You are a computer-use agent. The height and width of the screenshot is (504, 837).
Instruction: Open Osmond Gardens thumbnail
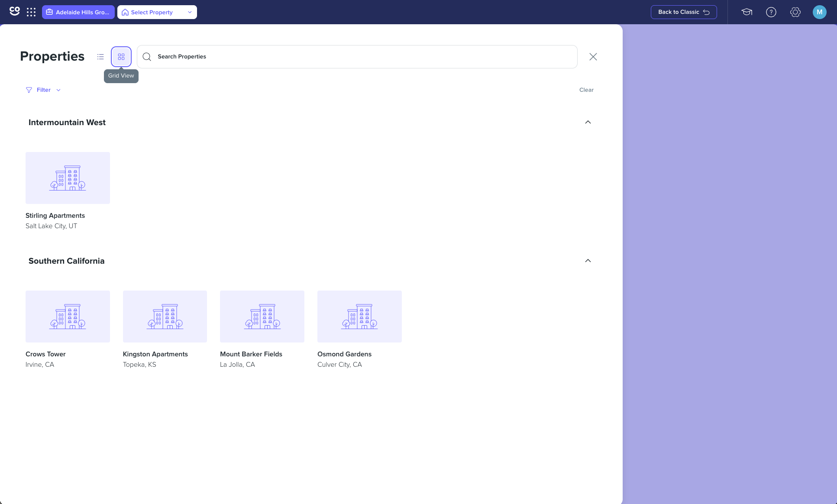359,317
